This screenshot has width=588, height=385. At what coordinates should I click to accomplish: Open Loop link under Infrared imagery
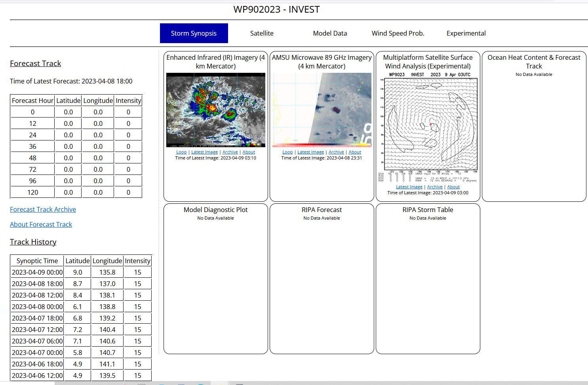tap(181, 152)
